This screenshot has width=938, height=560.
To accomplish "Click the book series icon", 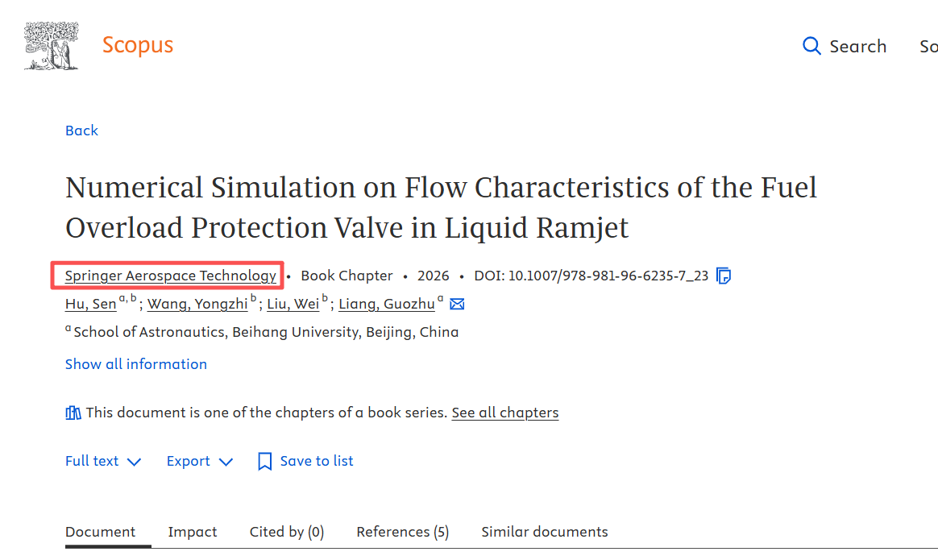I will pos(73,413).
